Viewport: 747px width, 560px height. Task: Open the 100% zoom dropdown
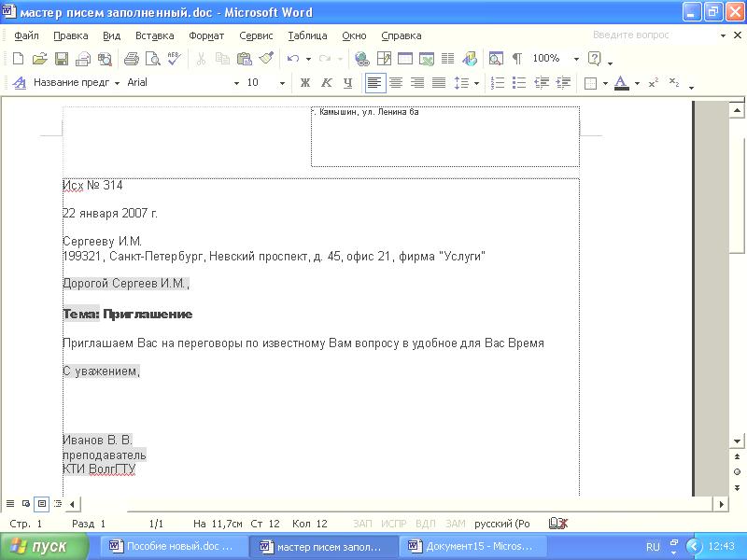[x=576, y=59]
